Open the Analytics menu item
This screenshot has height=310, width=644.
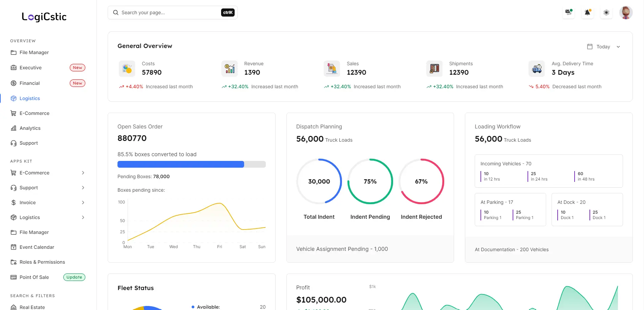(x=48, y=128)
